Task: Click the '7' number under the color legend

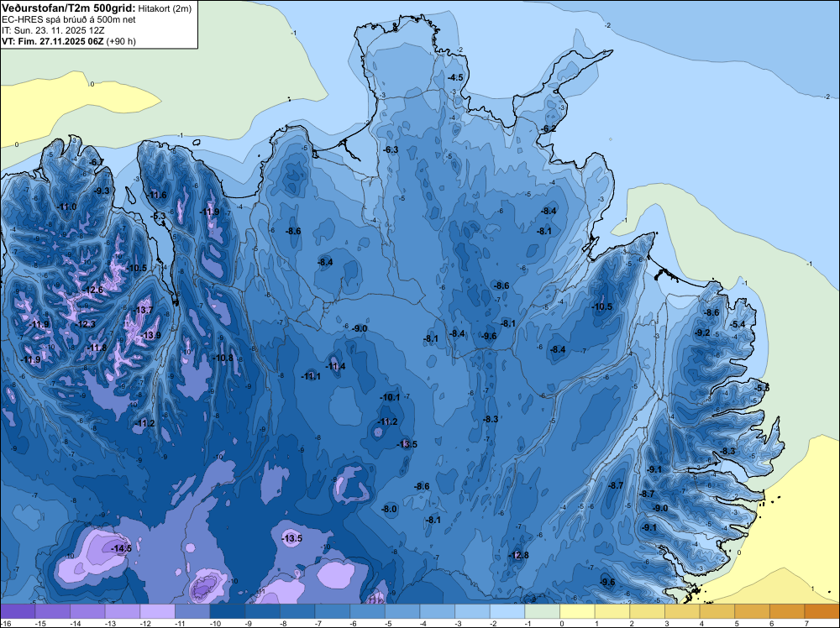Action: coord(806,623)
